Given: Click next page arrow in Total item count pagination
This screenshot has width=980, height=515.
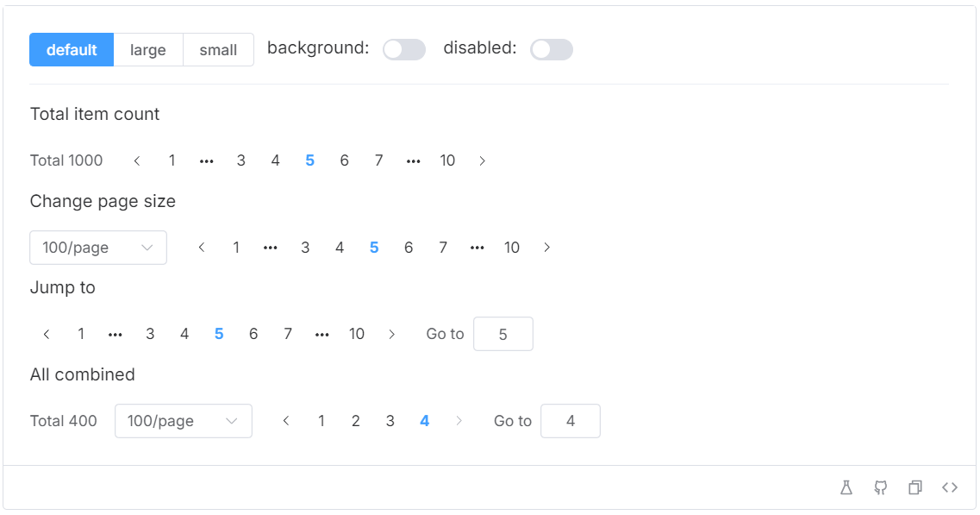Looking at the screenshot, I should [482, 160].
